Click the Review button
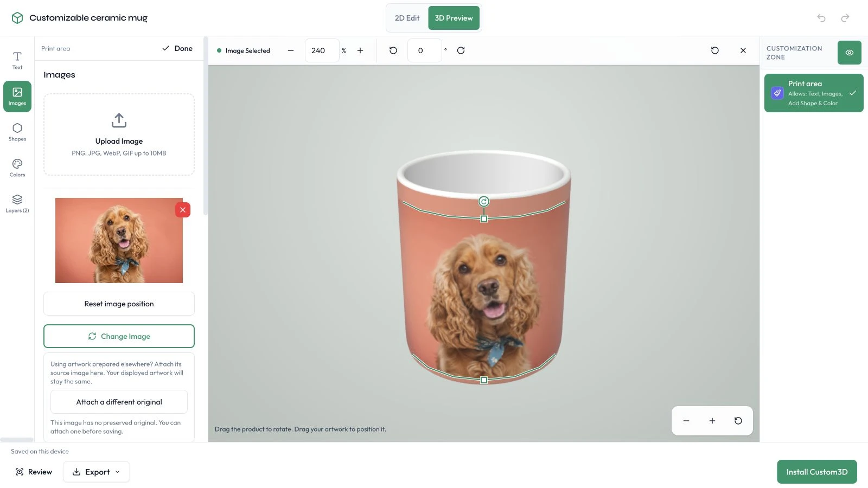The height and width of the screenshot is (488, 868). click(34, 472)
